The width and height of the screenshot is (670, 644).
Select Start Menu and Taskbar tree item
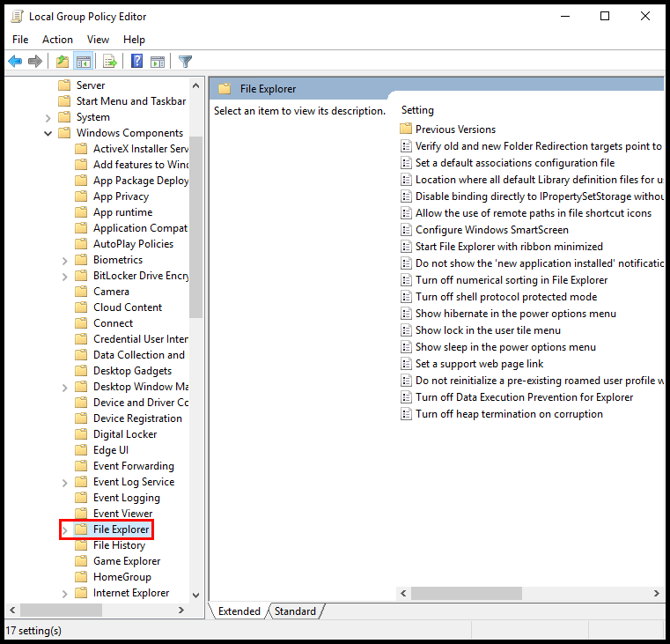pos(131,101)
